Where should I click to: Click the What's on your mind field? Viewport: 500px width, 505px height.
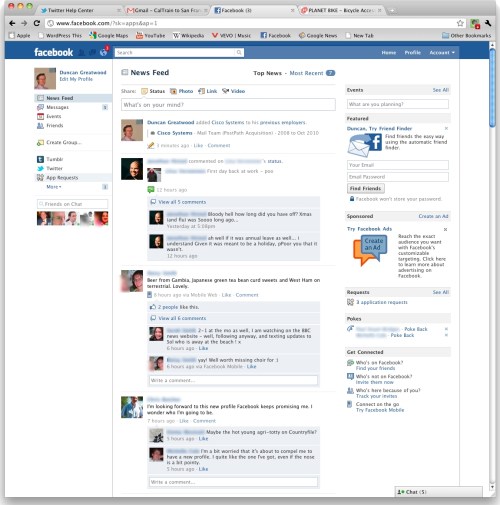[228, 105]
